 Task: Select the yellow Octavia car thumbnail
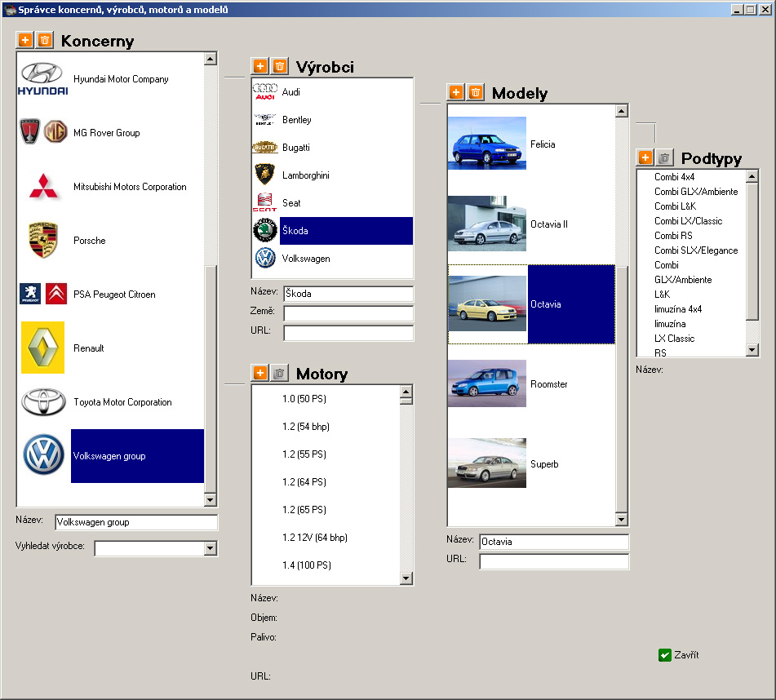(487, 303)
